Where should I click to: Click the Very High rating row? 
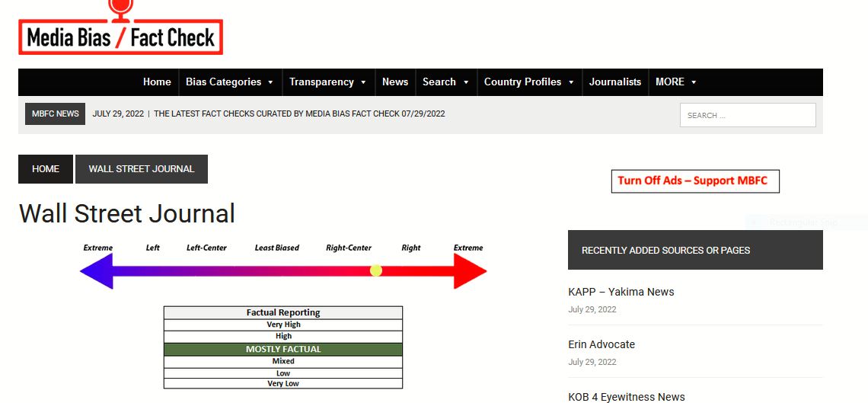point(283,325)
